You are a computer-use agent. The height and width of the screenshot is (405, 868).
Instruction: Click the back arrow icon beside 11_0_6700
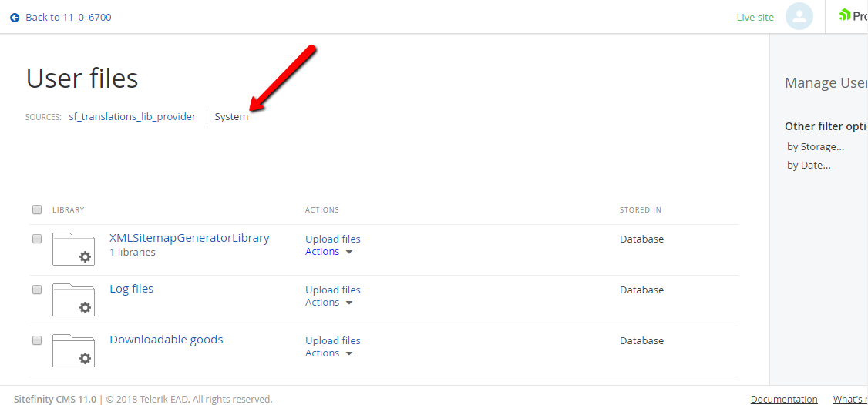tap(15, 18)
